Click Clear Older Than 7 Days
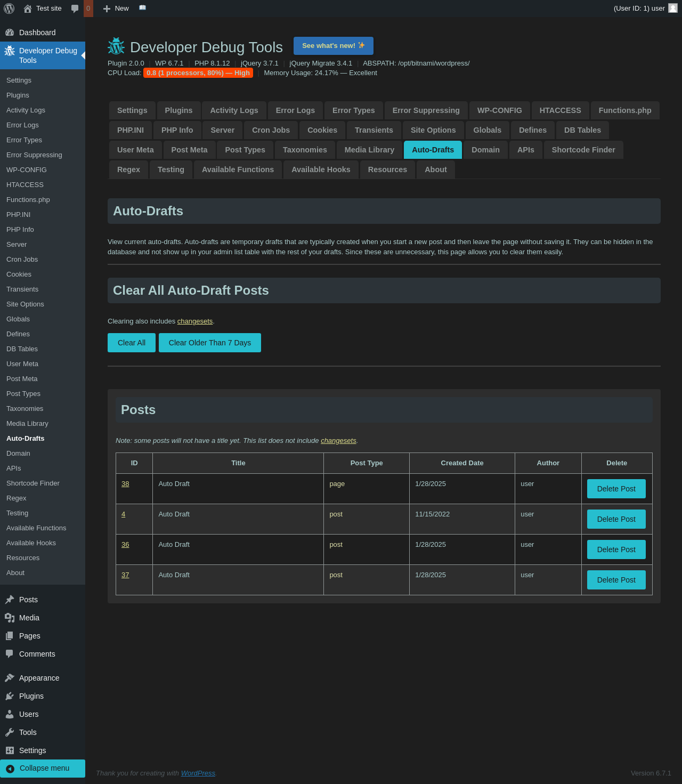682x784 pixels. [x=209, y=343]
